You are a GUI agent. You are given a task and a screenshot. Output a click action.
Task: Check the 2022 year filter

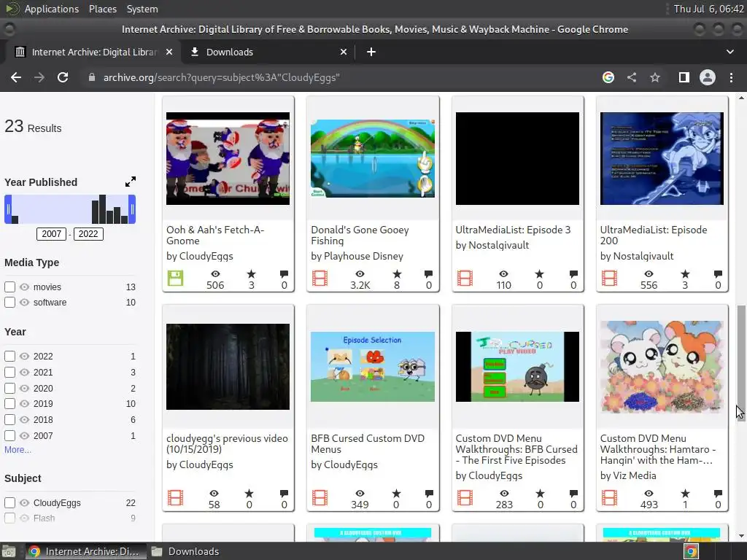pyautogui.click(x=9, y=356)
